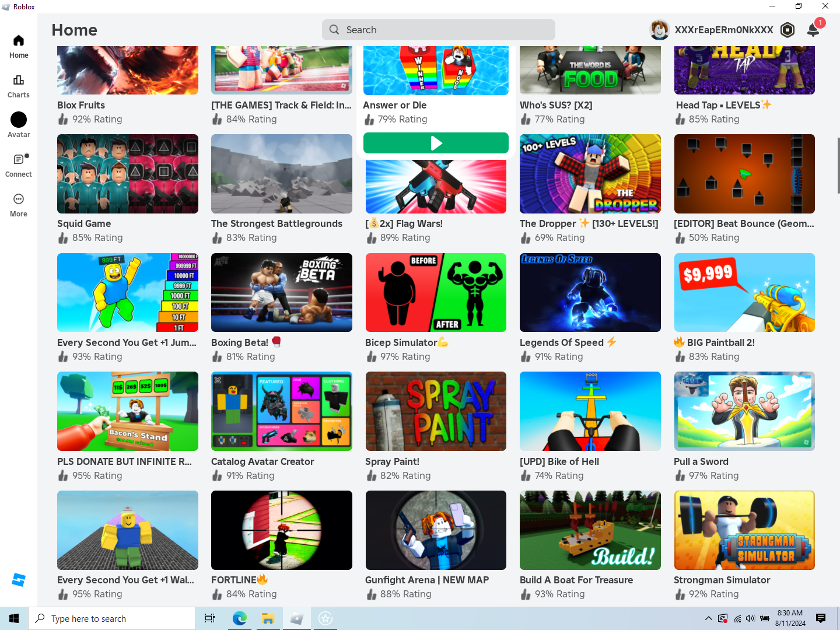Open PLS DONATE BUT INFINITE thumbnail
The image size is (840, 630).
tap(128, 411)
